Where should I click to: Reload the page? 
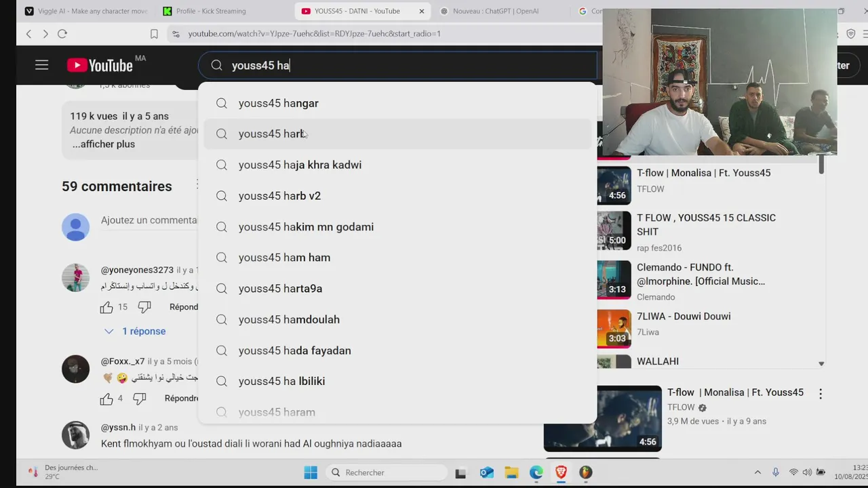pyautogui.click(x=62, y=34)
